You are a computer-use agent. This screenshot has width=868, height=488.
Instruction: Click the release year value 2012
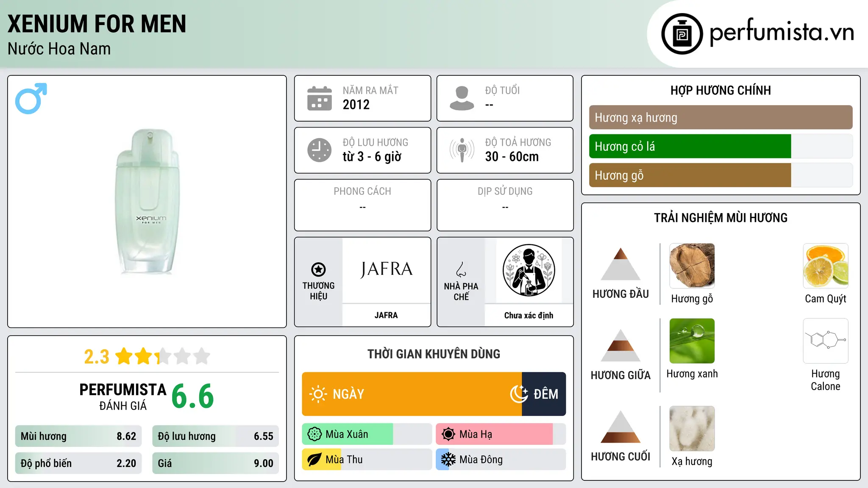(356, 105)
